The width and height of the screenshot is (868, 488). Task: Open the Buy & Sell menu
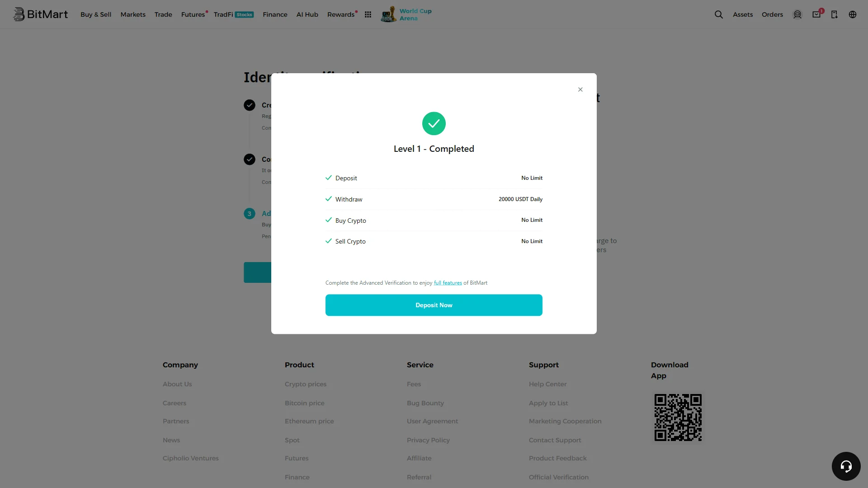pyautogui.click(x=96, y=14)
